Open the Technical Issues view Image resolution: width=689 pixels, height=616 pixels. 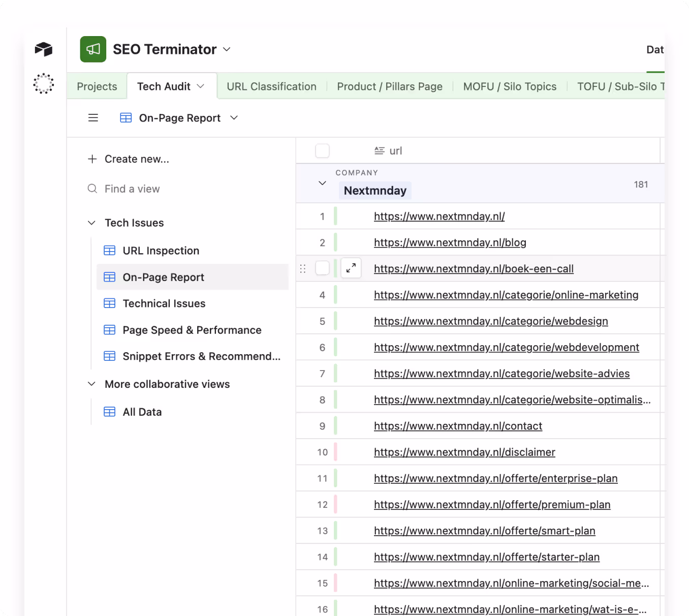tap(193, 303)
